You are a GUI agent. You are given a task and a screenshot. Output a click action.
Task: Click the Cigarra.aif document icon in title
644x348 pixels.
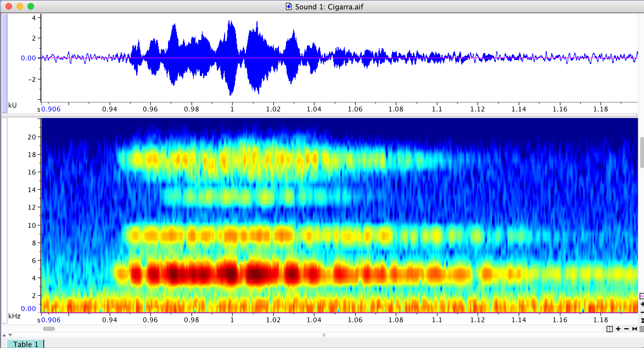tap(289, 7)
